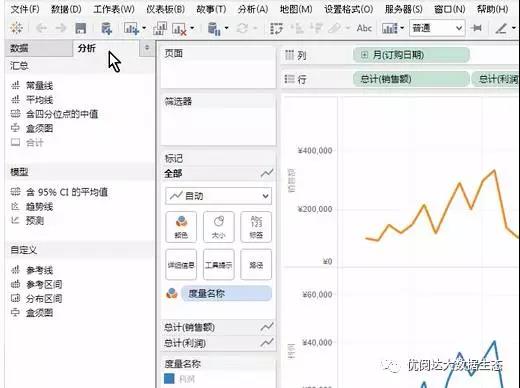Click the 度量名称 color pill

tap(226, 294)
